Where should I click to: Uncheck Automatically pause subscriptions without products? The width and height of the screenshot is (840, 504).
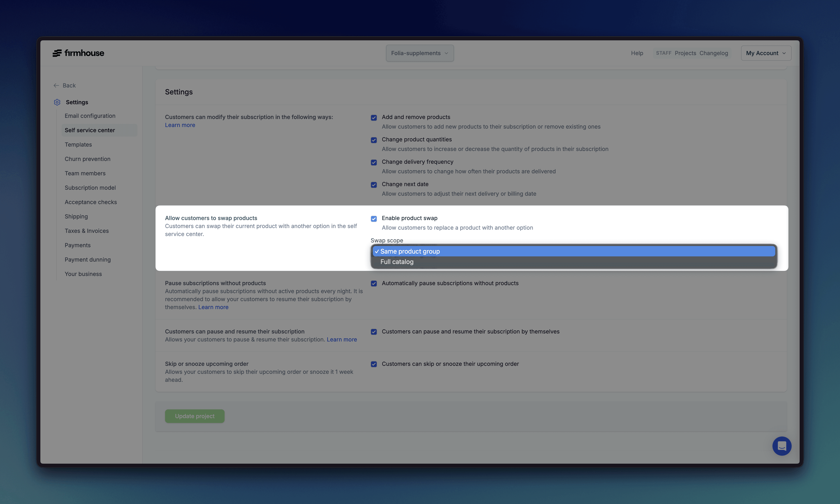point(374,284)
